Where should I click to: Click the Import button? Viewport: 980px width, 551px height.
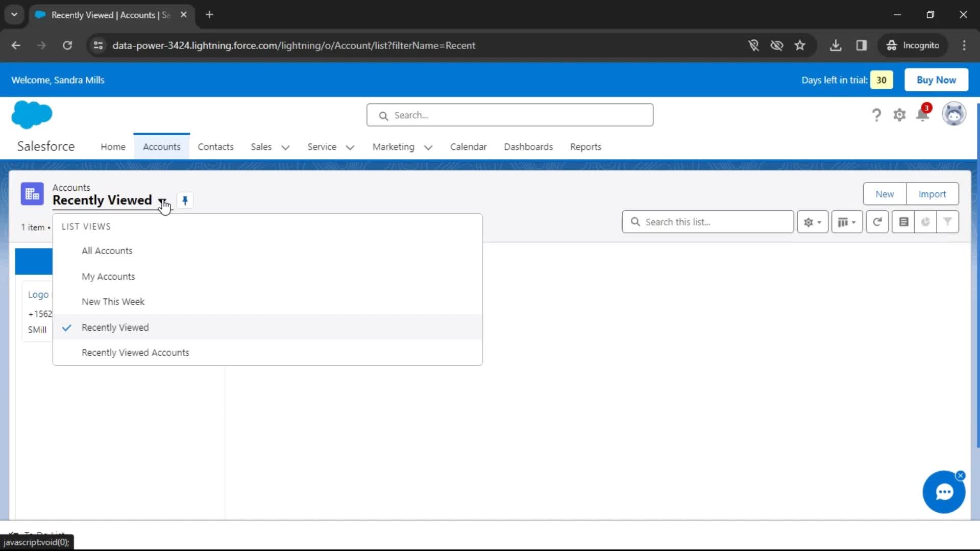pos(932,194)
